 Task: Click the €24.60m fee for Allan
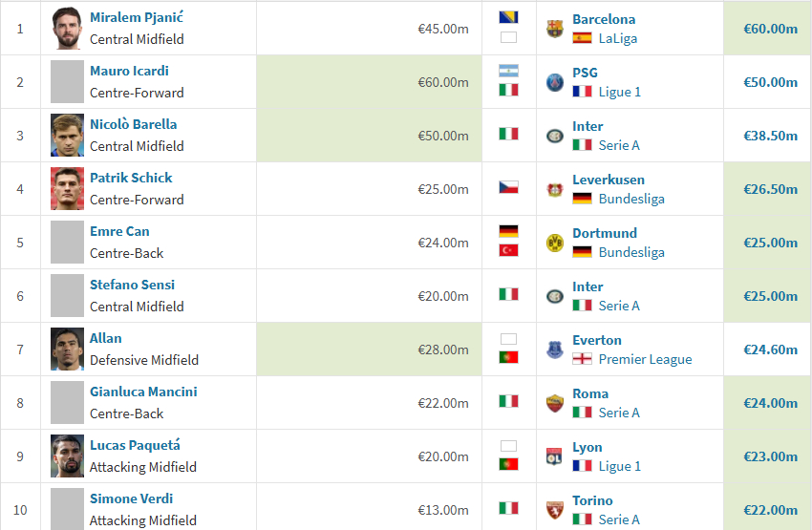point(771,350)
